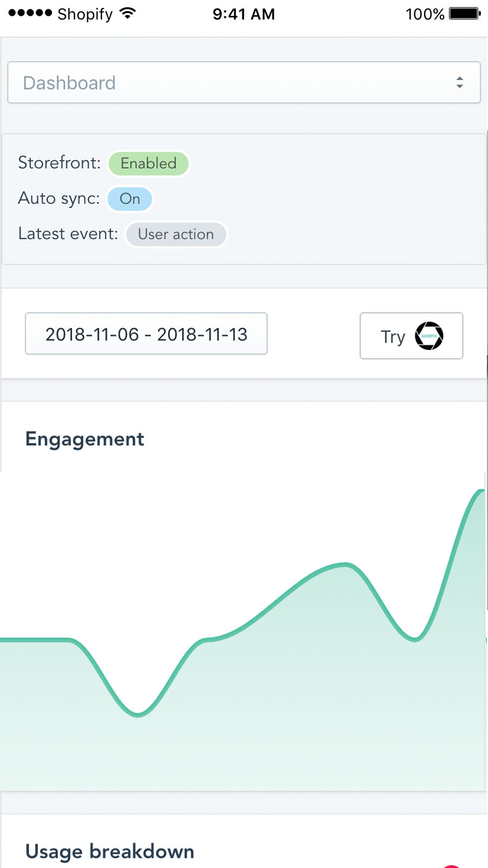488x868 pixels.
Task: Tap the Shopify carrier label
Action: (85, 14)
